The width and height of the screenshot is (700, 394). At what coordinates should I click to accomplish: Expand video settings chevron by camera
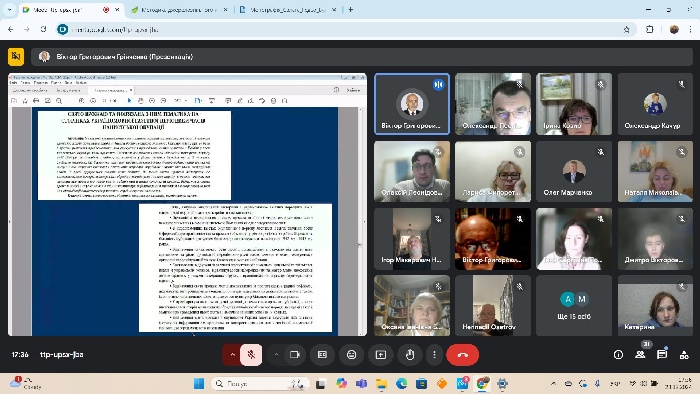[x=276, y=355]
